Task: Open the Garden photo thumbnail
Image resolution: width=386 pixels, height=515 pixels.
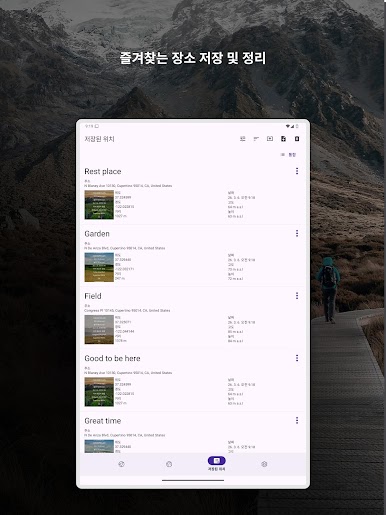Action: click(99, 267)
